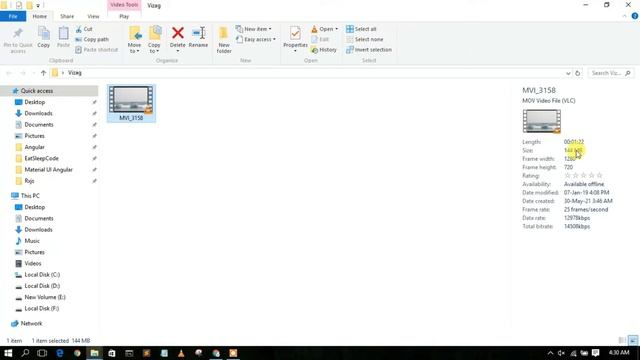The height and width of the screenshot is (360, 640).
Task: Open the Angular folder
Action: point(34,147)
